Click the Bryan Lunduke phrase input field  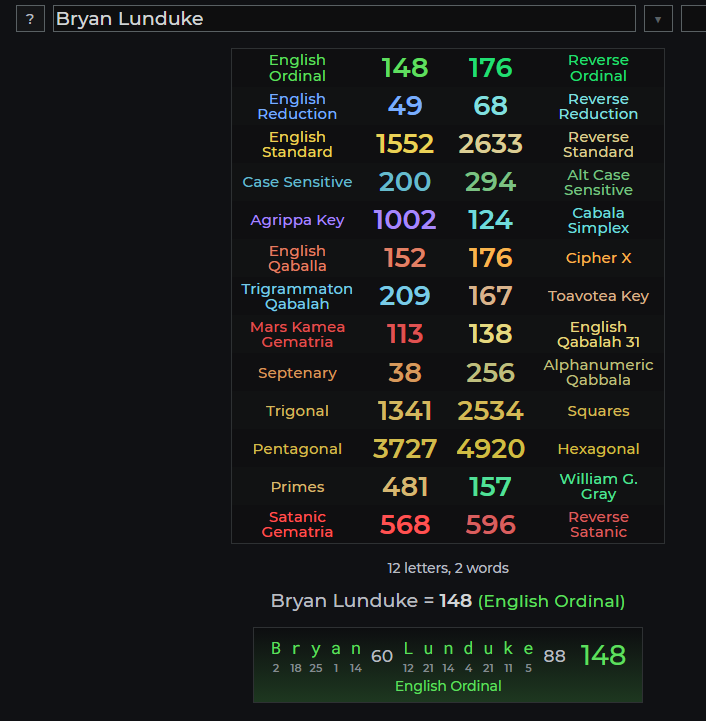344,19
